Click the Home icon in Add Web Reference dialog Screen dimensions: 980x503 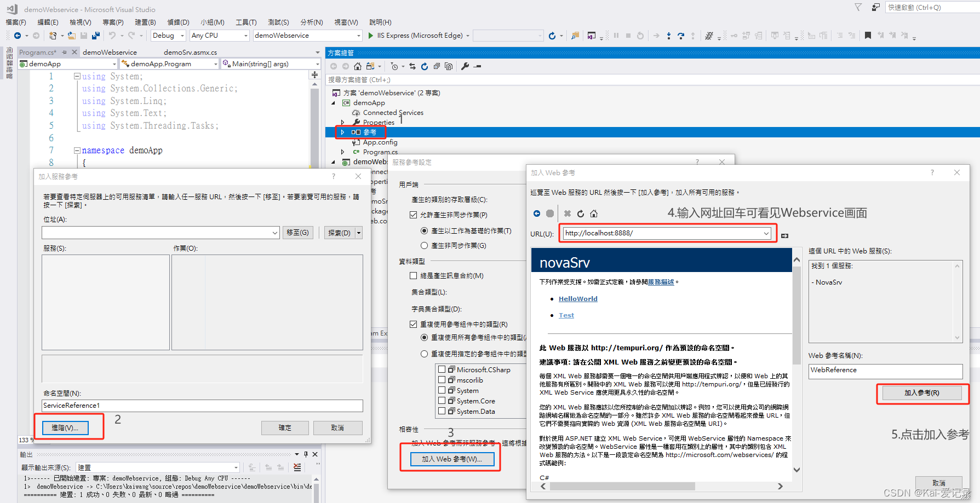click(594, 213)
